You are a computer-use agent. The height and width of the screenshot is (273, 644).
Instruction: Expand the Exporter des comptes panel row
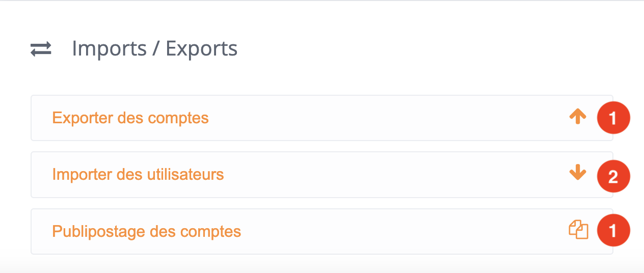[322, 118]
